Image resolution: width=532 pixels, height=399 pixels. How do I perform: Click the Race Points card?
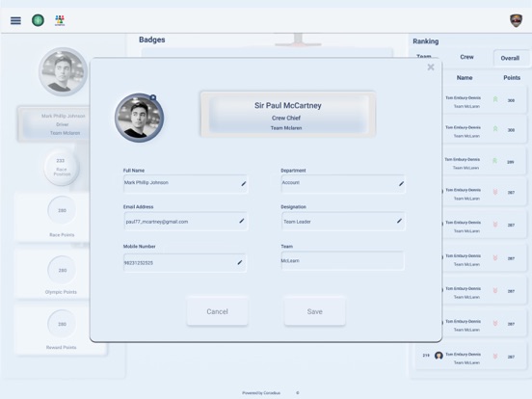pos(53,217)
